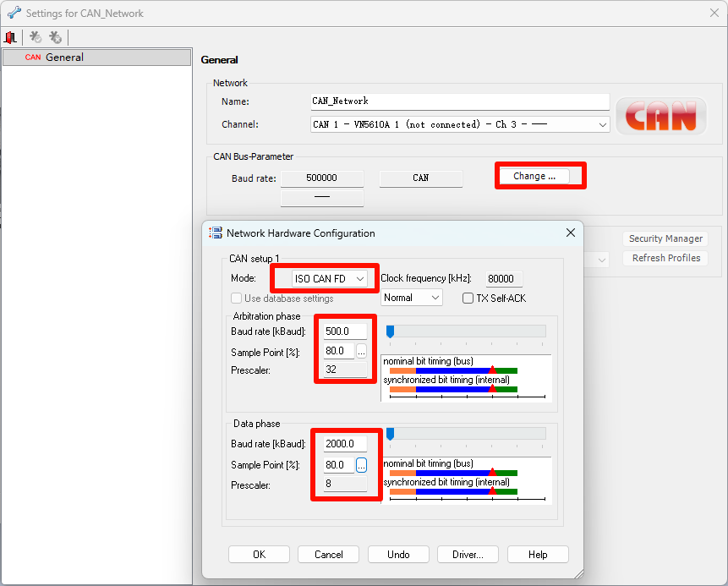Click the red exit door toolbar icon
This screenshot has width=728, height=586.
coord(11,37)
